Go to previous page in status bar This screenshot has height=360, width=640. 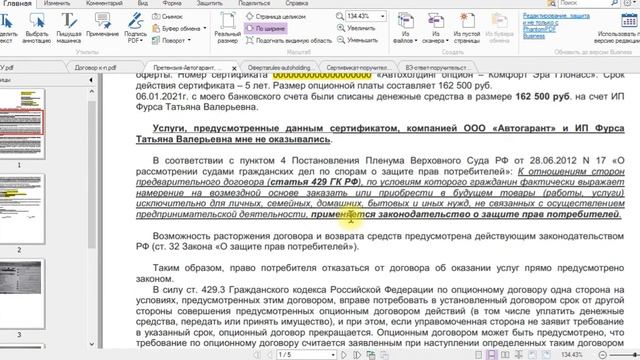pyautogui.click(x=269, y=355)
